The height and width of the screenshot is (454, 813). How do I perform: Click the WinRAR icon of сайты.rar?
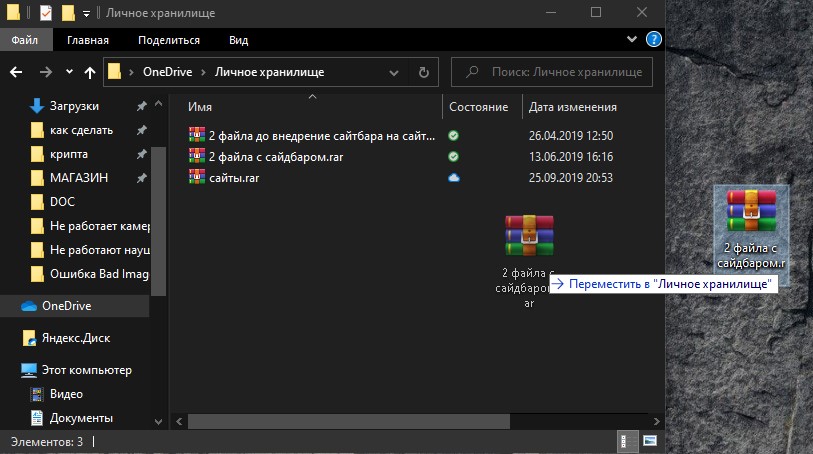point(197,177)
